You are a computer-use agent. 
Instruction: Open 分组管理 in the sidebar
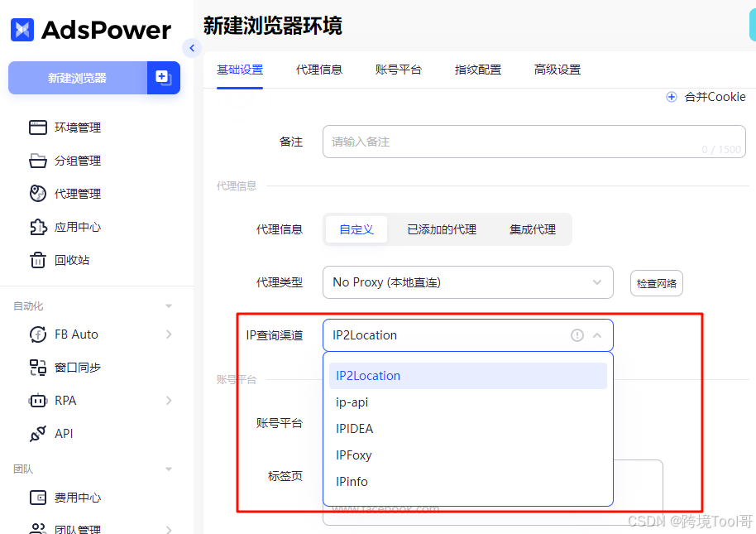coord(77,161)
